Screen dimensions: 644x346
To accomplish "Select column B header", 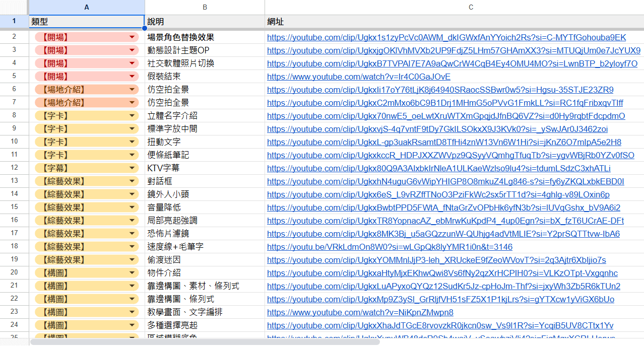I will point(205,7).
